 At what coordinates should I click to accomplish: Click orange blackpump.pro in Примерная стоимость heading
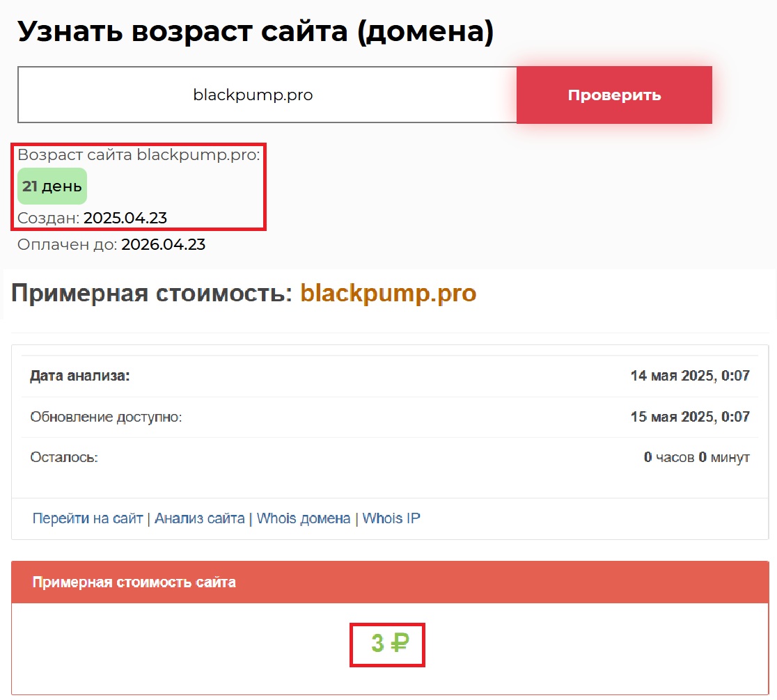coord(388,293)
